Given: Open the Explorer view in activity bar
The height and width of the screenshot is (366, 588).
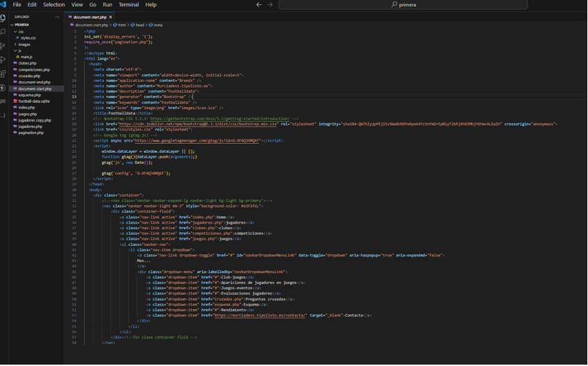Looking at the screenshot, I should (x=3, y=17).
